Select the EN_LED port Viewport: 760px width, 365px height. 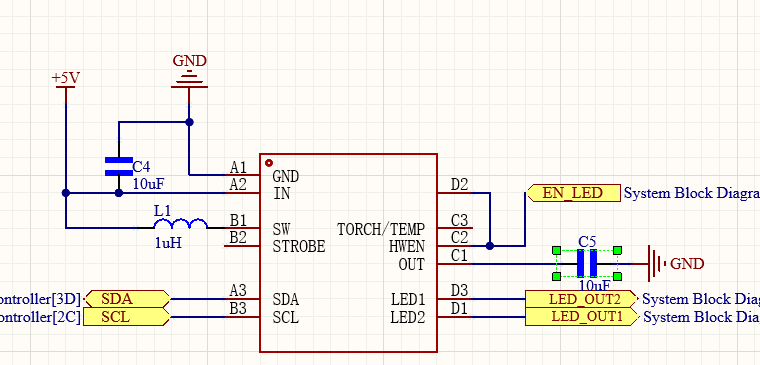coord(573,193)
